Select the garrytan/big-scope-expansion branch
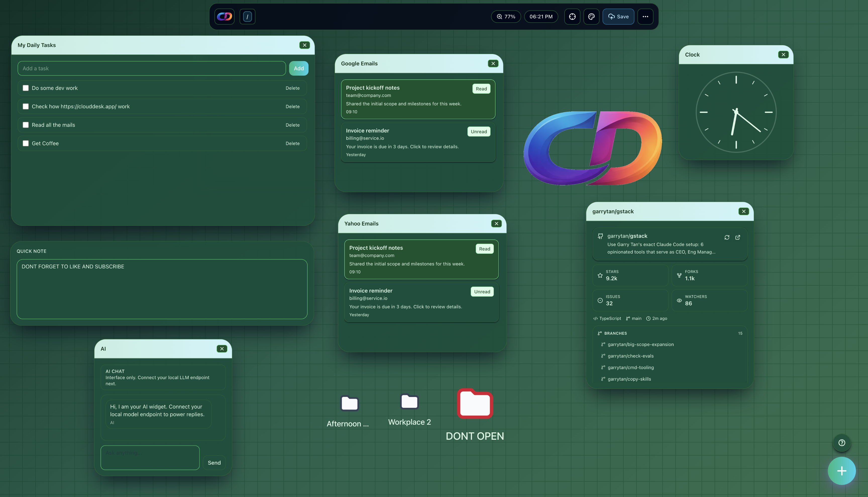868x497 pixels. [640, 344]
